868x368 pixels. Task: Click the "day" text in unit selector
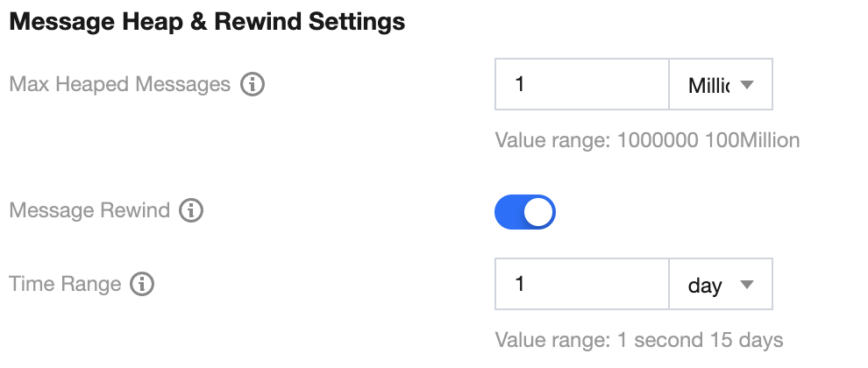tap(705, 286)
